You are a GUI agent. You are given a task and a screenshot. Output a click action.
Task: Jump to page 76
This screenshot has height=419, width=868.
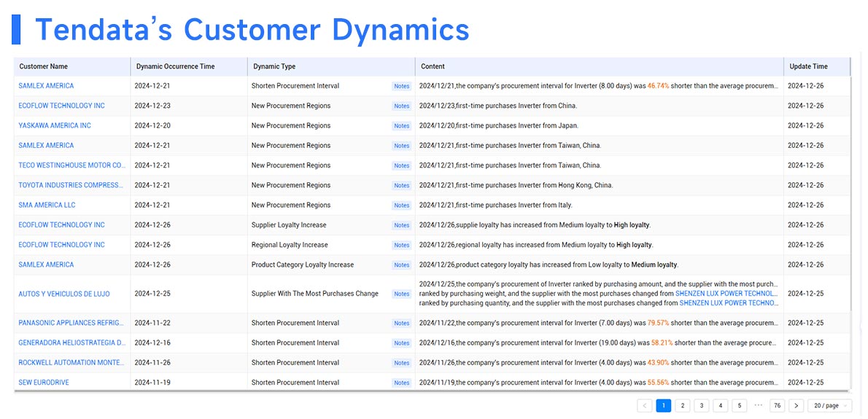pyautogui.click(x=778, y=406)
